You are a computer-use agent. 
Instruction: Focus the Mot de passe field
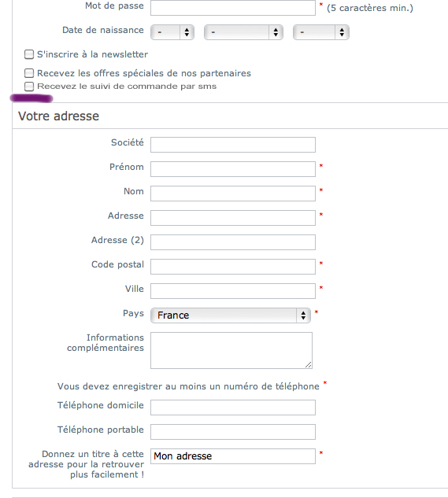233,8
